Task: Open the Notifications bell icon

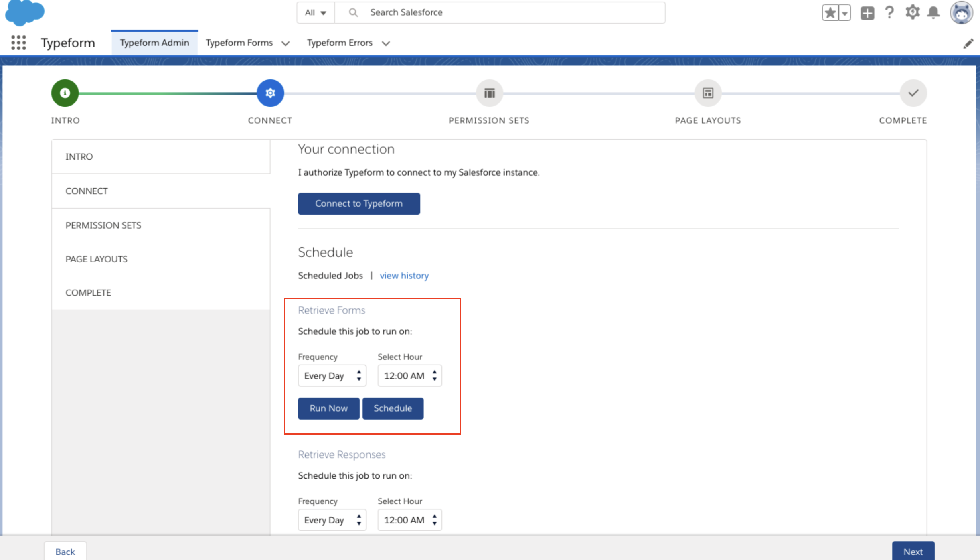Action: tap(933, 13)
